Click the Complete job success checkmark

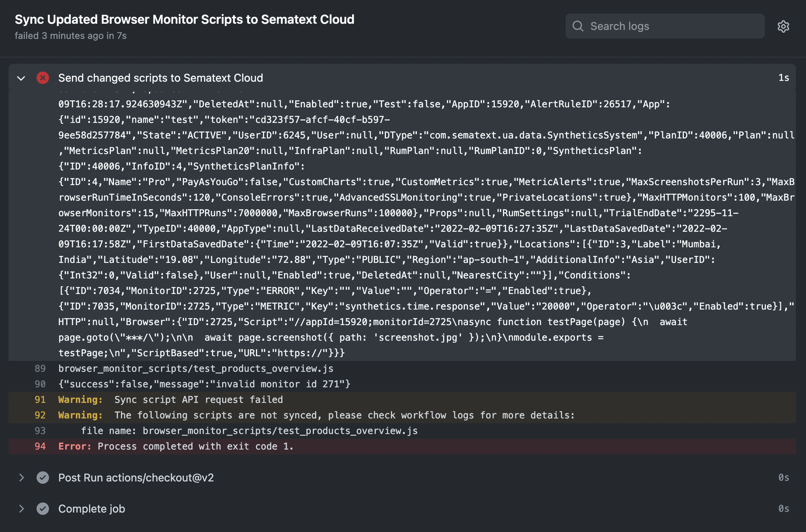[43, 509]
